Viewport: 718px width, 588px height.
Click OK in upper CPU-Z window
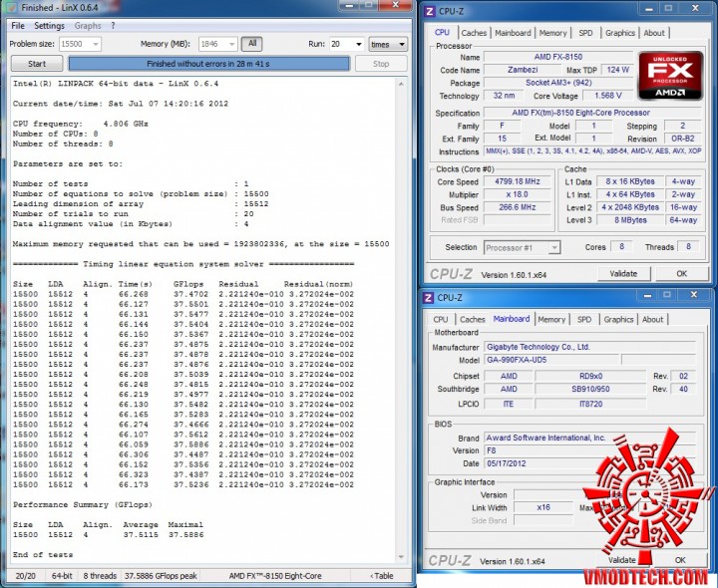[x=681, y=274]
